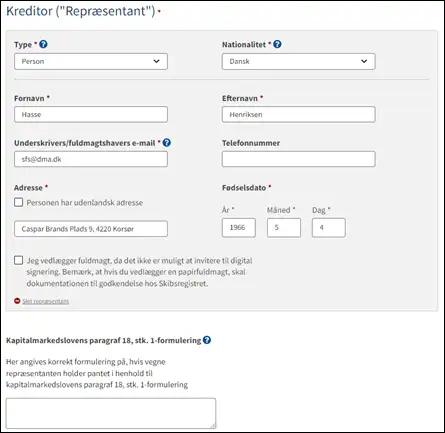Open the Type dropdown showing Person
Screen dimensions: 445x433
point(91,61)
